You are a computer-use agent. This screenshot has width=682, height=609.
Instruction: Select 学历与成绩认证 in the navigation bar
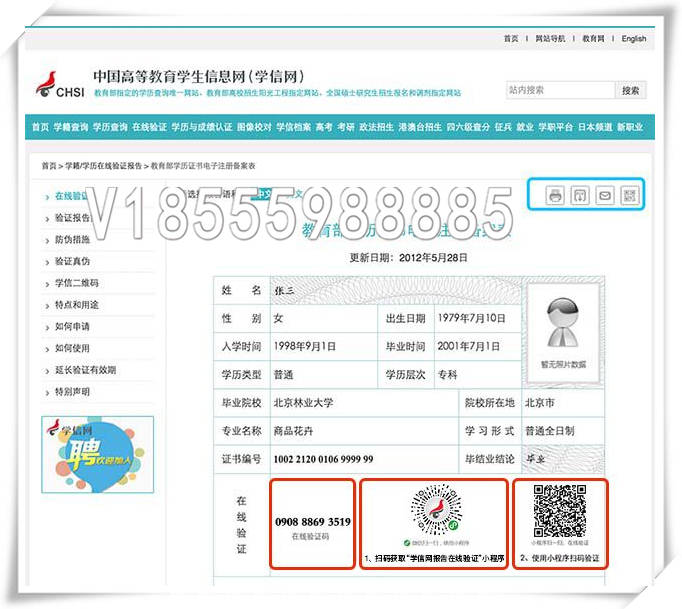click(202, 127)
